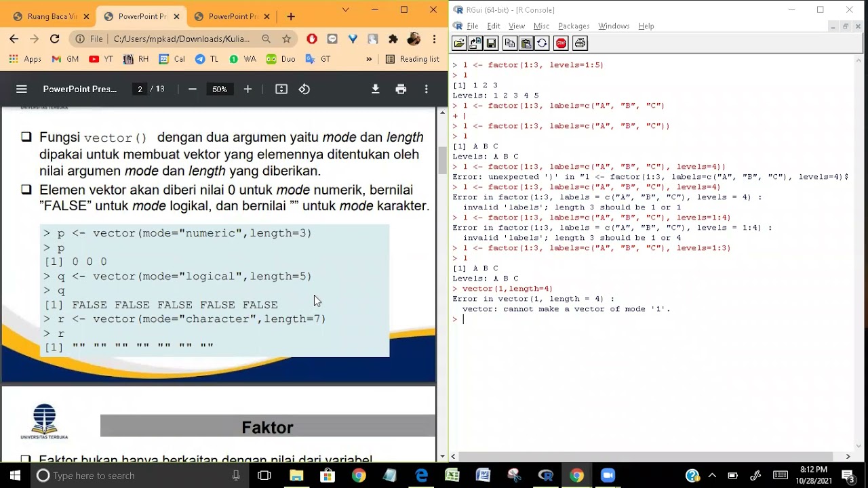Stop current computation with STOP icon
Image resolution: width=868 pixels, height=488 pixels.
(x=561, y=43)
